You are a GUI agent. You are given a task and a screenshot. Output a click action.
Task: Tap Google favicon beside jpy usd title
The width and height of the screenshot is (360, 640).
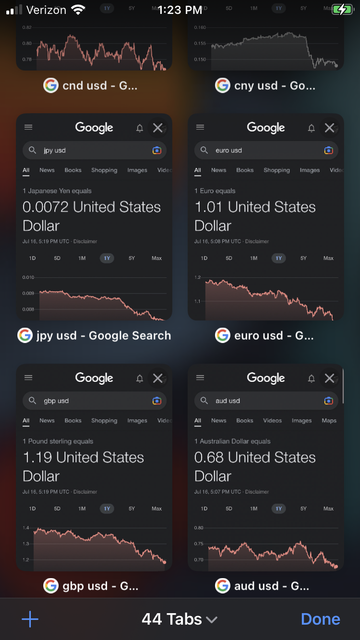[x=25, y=336]
